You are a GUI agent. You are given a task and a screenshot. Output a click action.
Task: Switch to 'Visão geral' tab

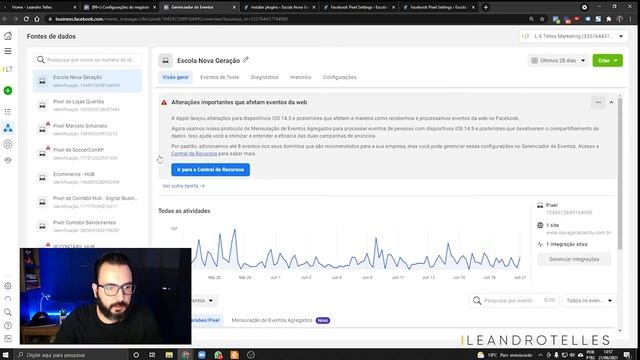tap(176, 77)
